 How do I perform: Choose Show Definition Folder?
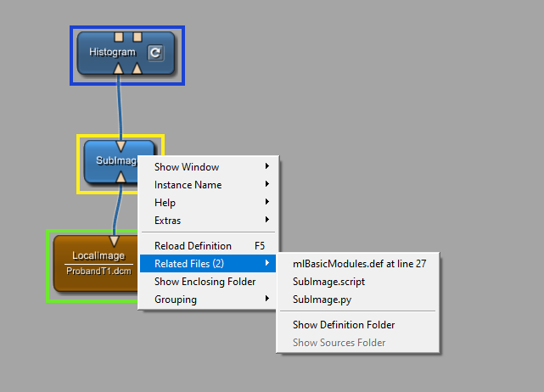pyautogui.click(x=343, y=325)
